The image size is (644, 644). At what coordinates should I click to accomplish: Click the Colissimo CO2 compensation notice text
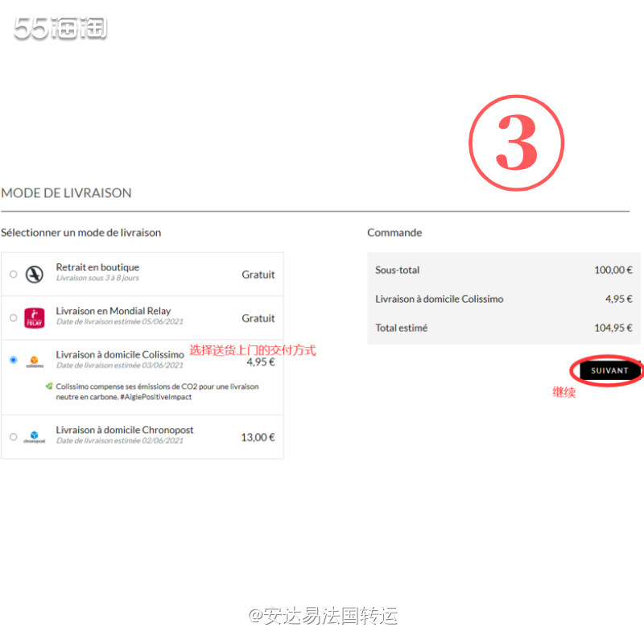pyautogui.click(x=157, y=391)
